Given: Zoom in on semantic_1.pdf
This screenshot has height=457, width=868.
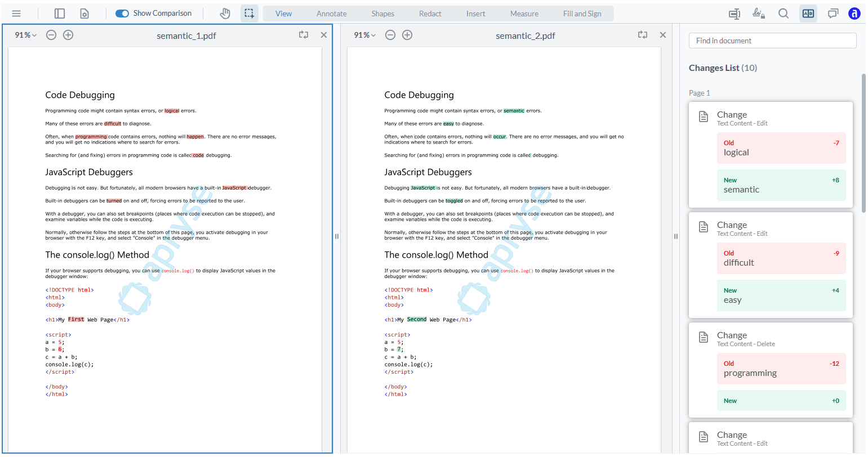Looking at the screenshot, I should (68, 35).
